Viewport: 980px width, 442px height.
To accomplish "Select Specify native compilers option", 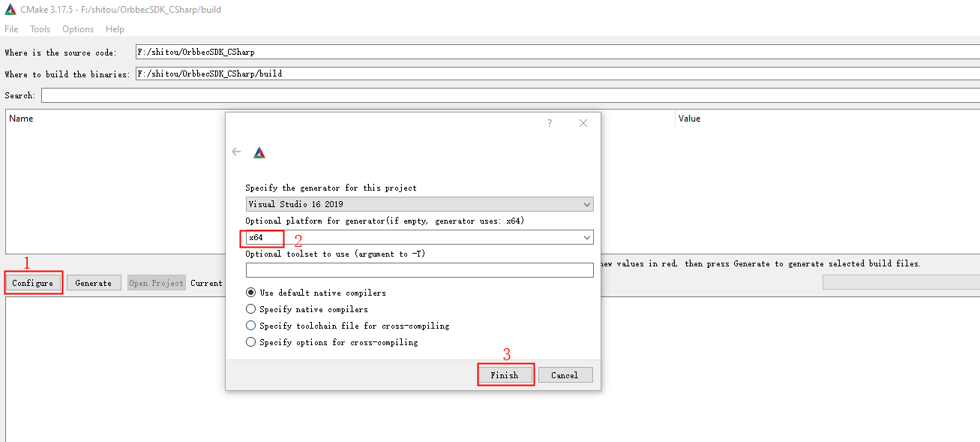I will [307, 309].
